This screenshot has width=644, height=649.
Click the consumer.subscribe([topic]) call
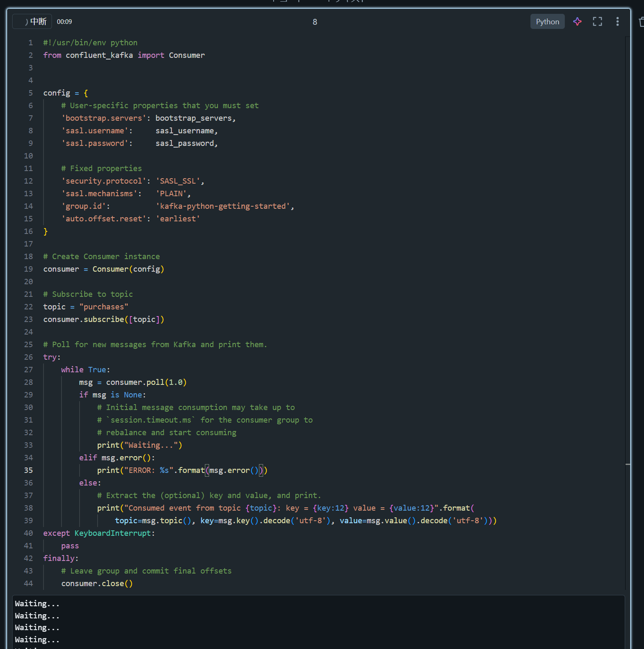(104, 319)
